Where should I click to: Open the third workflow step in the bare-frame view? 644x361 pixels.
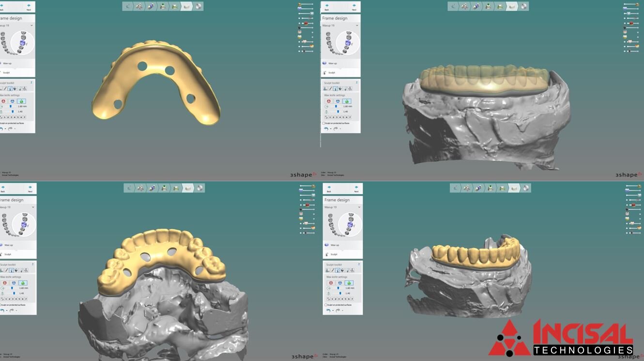(151, 6)
